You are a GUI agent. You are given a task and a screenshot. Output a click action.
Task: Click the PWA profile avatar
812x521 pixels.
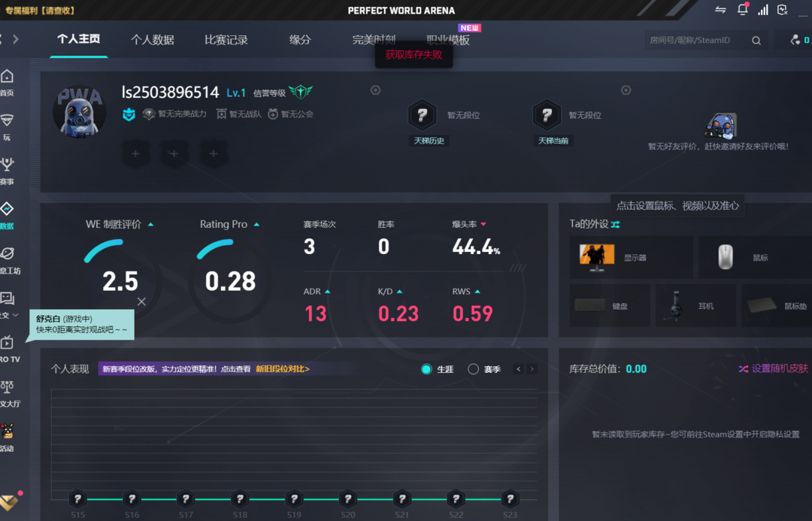pyautogui.click(x=79, y=111)
